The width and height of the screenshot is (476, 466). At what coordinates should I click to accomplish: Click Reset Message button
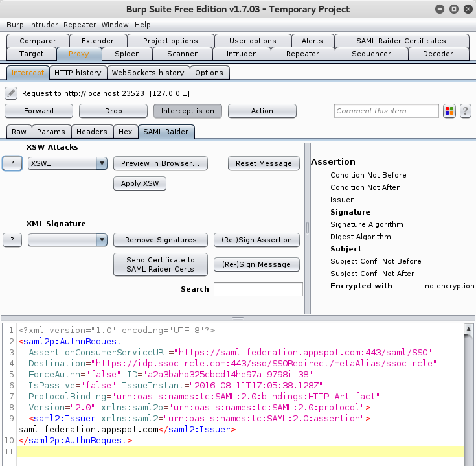[x=264, y=163]
